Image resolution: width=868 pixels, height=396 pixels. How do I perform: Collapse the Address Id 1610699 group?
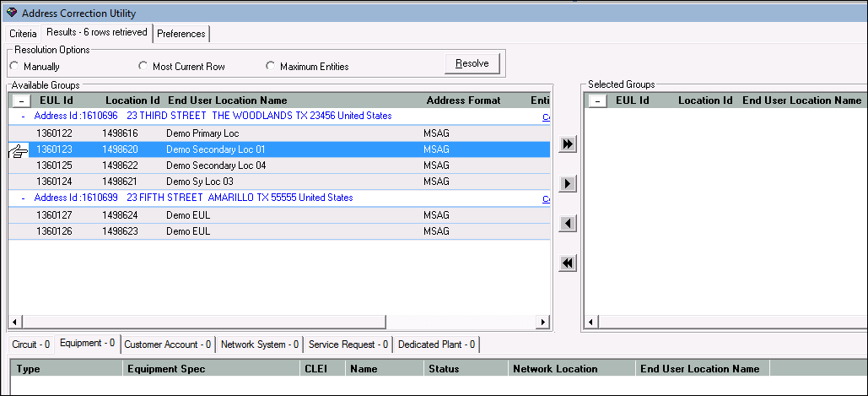(23, 198)
